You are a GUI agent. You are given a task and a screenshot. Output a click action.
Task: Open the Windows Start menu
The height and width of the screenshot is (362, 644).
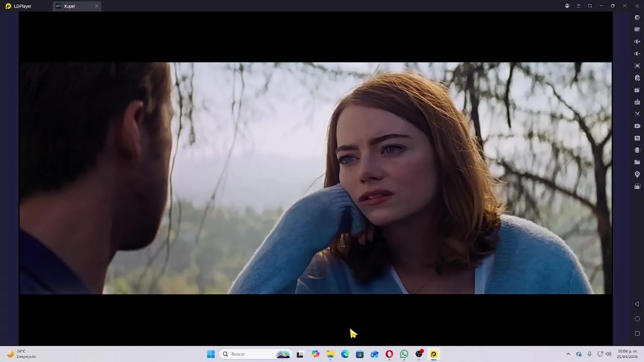(x=211, y=354)
